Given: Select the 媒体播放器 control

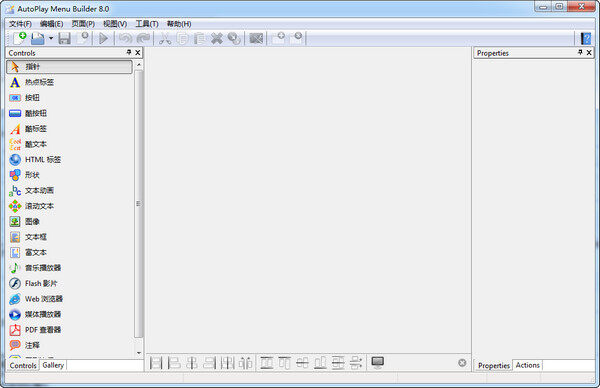Looking at the screenshot, I should click(x=69, y=315).
